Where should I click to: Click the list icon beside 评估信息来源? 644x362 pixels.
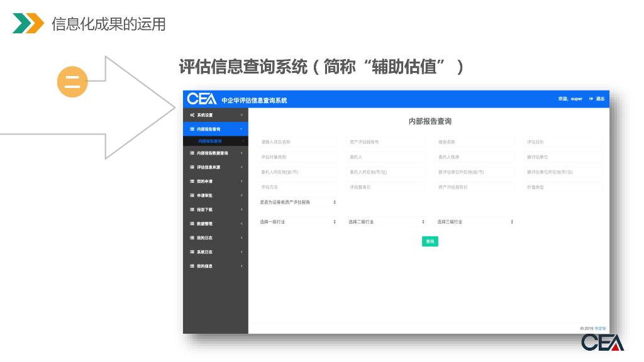pyautogui.click(x=192, y=167)
